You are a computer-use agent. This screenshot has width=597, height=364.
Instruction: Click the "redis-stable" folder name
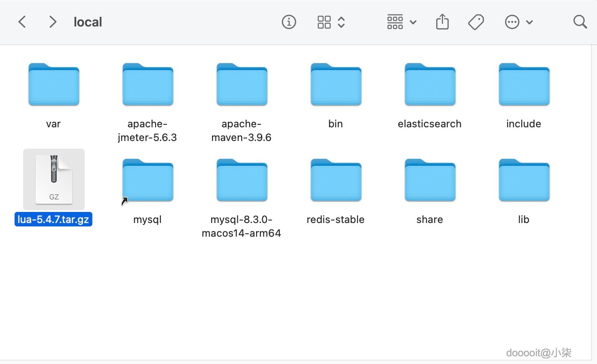pos(336,220)
